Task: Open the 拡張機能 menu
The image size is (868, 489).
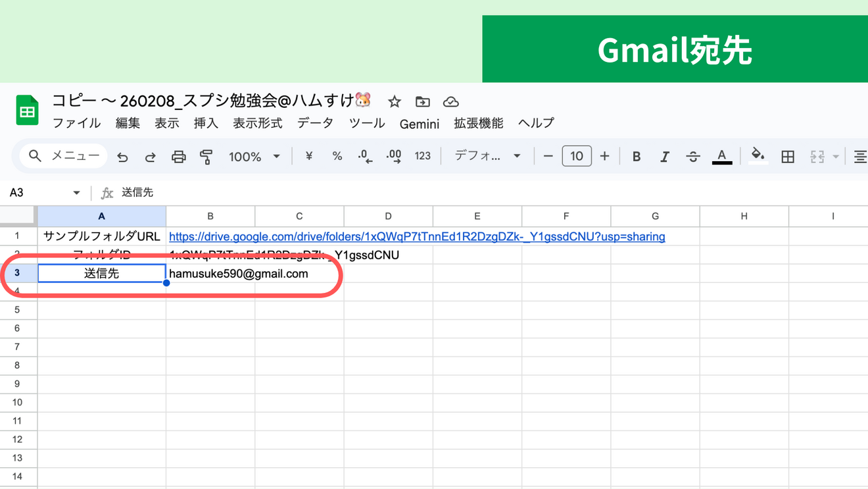Action: [x=478, y=124]
